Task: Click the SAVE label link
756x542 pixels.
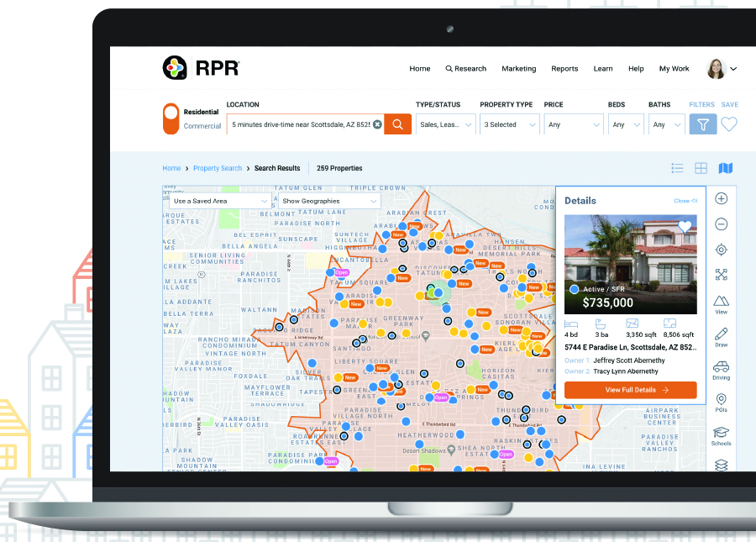Action: (x=729, y=105)
